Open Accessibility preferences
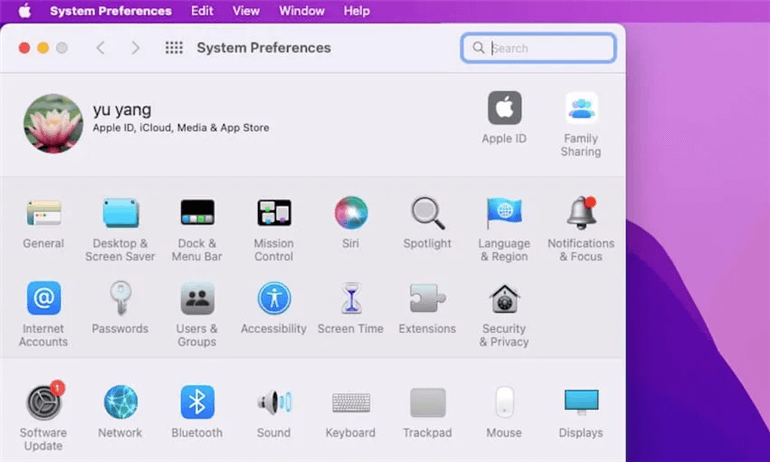This screenshot has width=770, height=462. coord(274,298)
